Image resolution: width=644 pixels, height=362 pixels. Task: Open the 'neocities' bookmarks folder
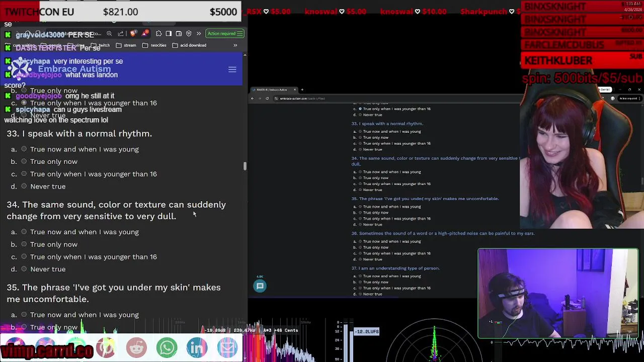click(154, 45)
